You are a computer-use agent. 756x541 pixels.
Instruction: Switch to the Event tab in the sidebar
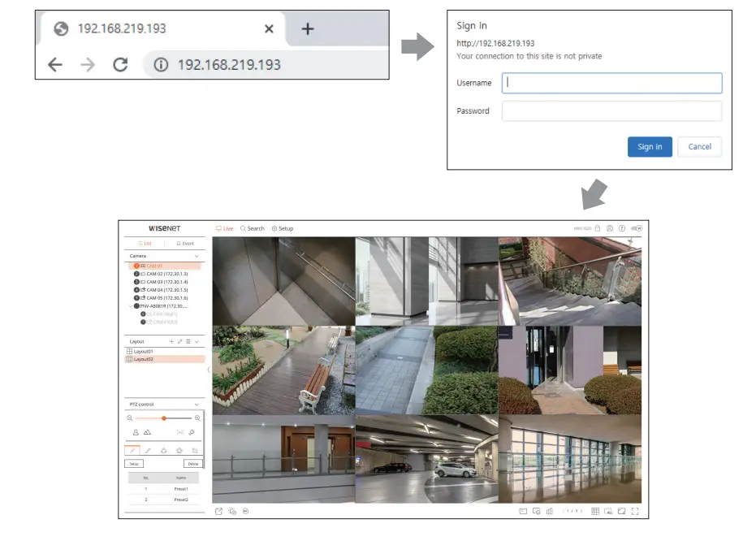185,244
